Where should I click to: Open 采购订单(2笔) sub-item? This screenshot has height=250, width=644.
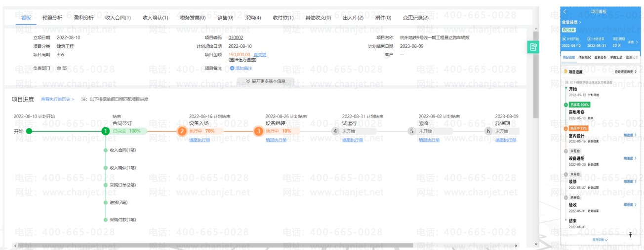(x=122, y=185)
